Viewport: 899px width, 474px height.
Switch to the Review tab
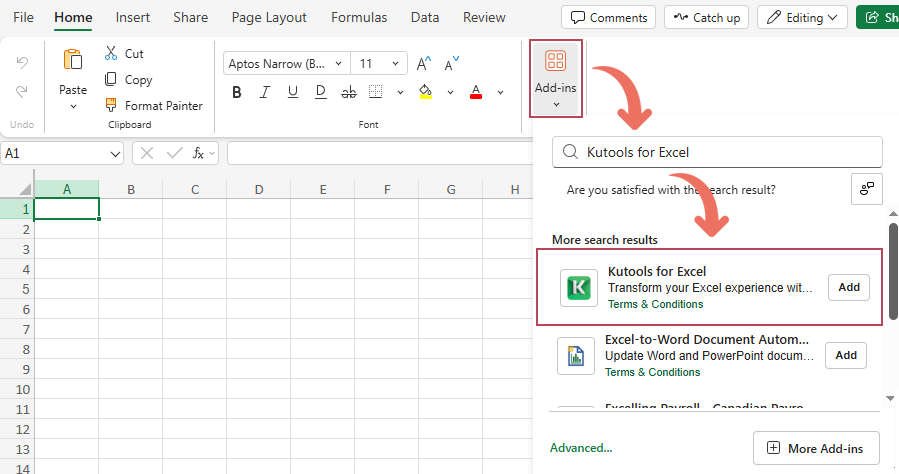coord(484,18)
